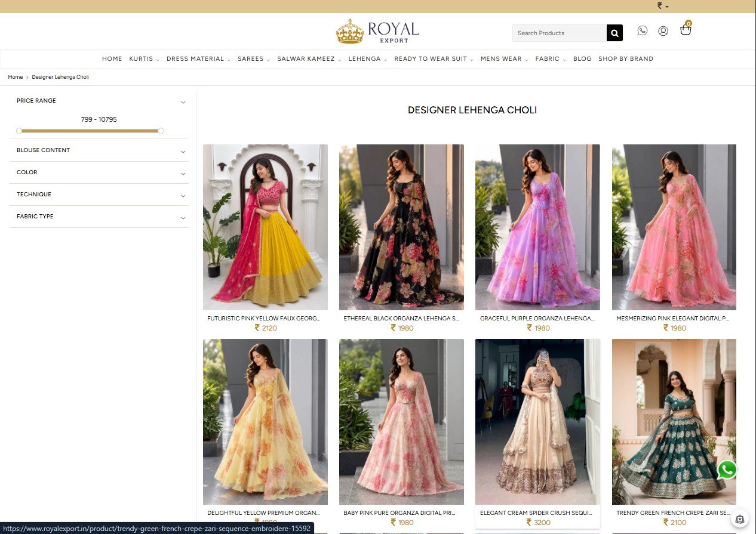Viewport: 756px width, 534px height.
Task: Click the price range slider track
Action: pyautogui.click(x=90, y=131)
